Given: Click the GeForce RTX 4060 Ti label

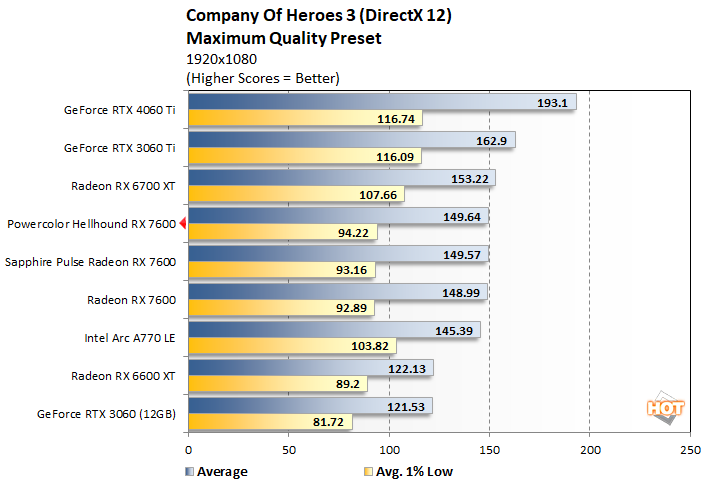Looking at the screenshot, I should [120, 110].
